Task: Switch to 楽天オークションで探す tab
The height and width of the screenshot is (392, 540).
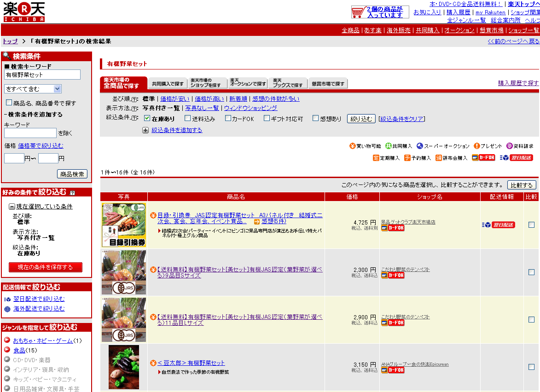Action: pyautogui.click(x=248, y=83)
